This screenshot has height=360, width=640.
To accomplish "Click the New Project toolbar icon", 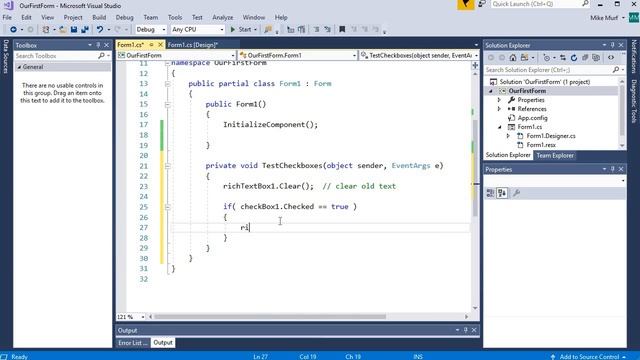I will 46,29.
